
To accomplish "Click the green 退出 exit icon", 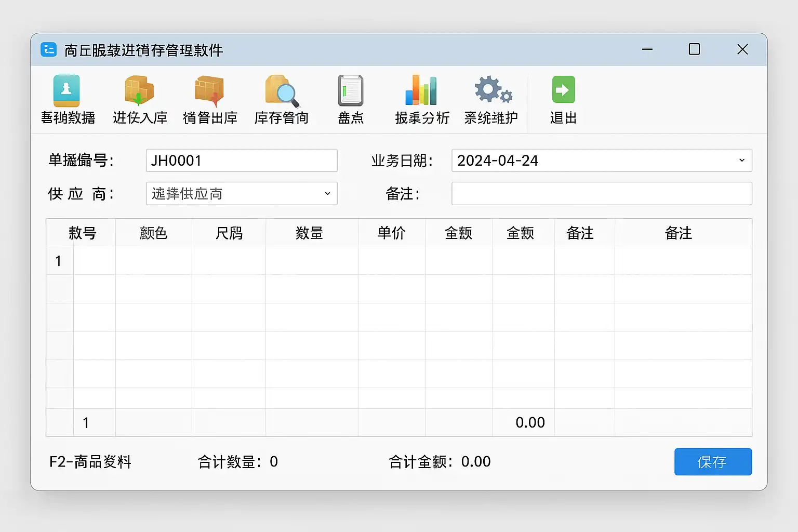I will pyautogui.click(x=563, y=90).
